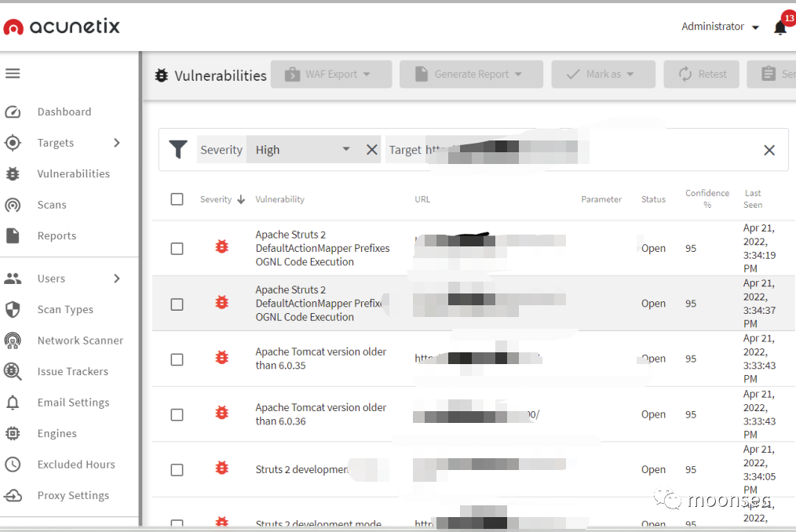Image resolution: width=796 pixels, height=532 pixels.
Task: Click the Severity sort arrow
Action: point(241,199)
